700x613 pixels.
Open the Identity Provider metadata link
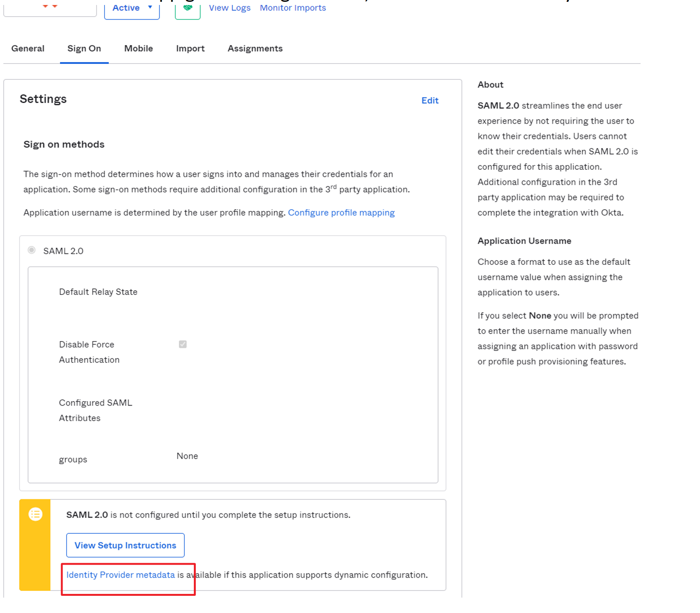pyautogui.click(x=121, y=575)
